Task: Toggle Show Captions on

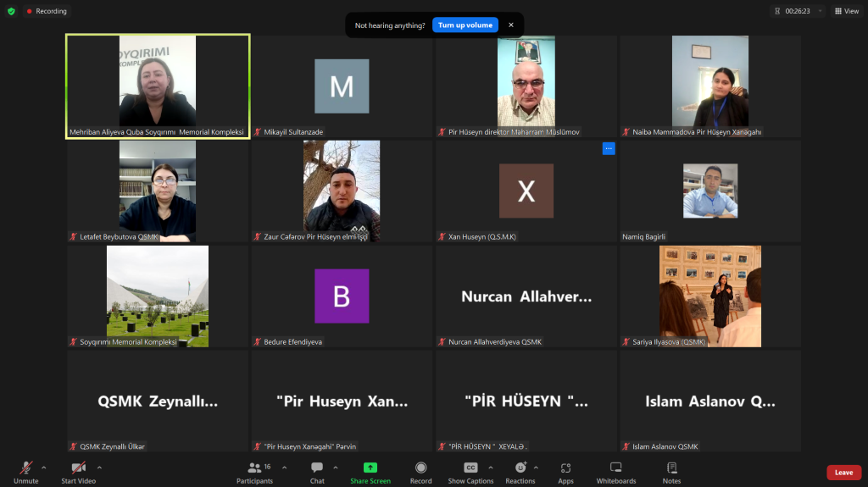Action: 470,473
